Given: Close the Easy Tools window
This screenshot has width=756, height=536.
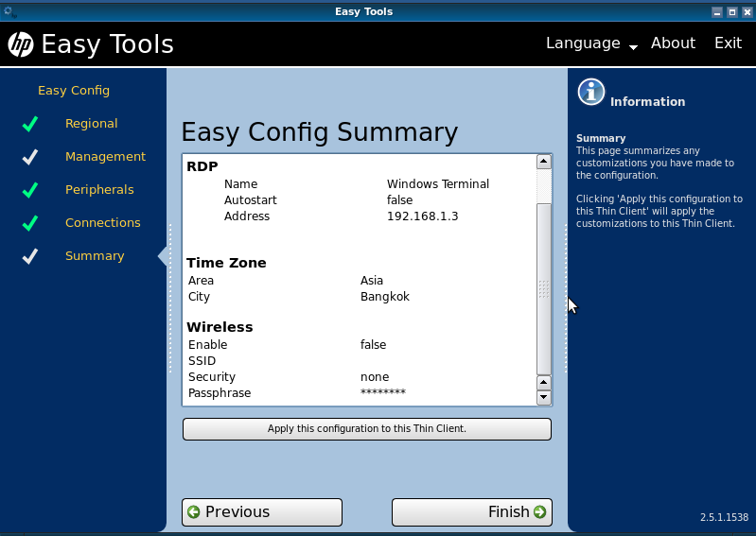Looking at the screenshot, I should point(747,12).
